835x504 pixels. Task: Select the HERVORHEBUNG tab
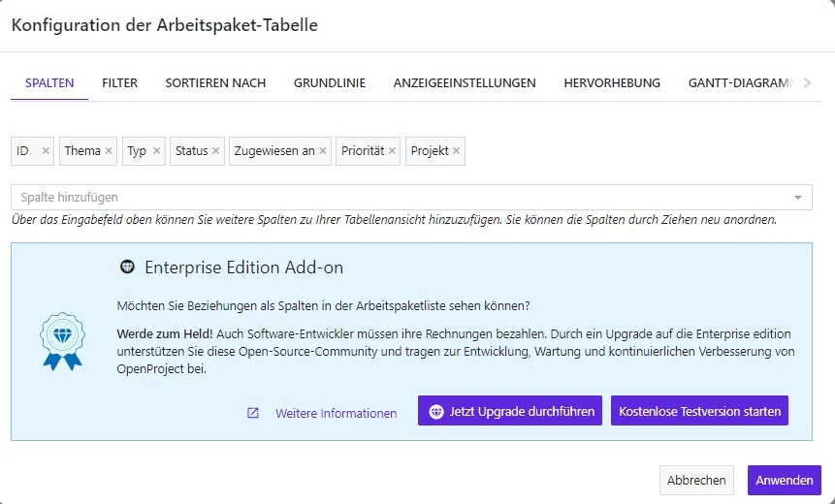(x=612, y=83)
